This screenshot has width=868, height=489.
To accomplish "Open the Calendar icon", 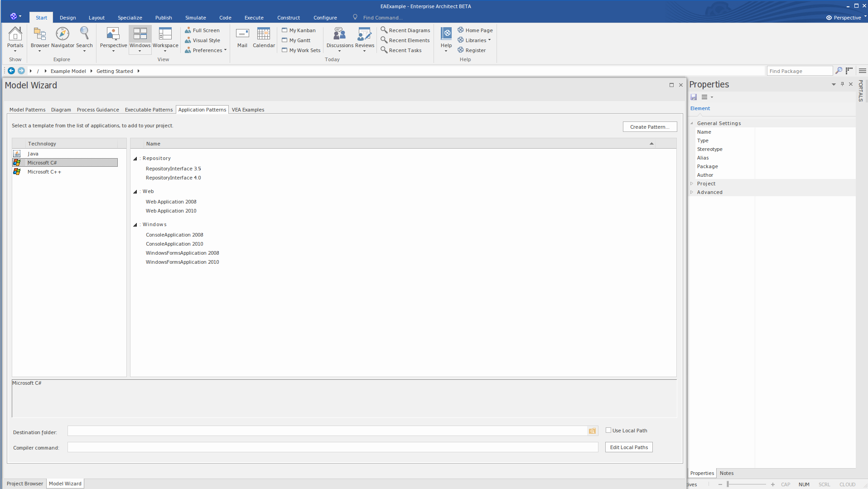I will point(264,34).
